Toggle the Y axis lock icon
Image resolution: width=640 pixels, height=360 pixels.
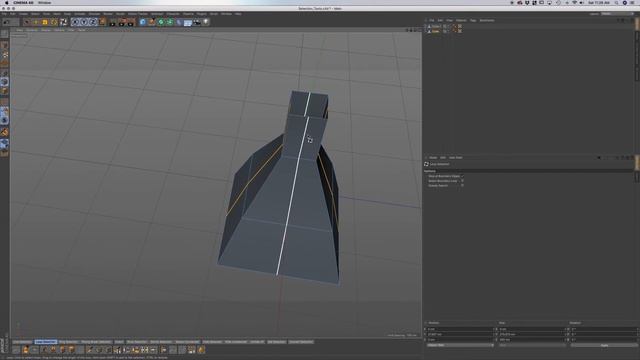[x=84, y=22]
